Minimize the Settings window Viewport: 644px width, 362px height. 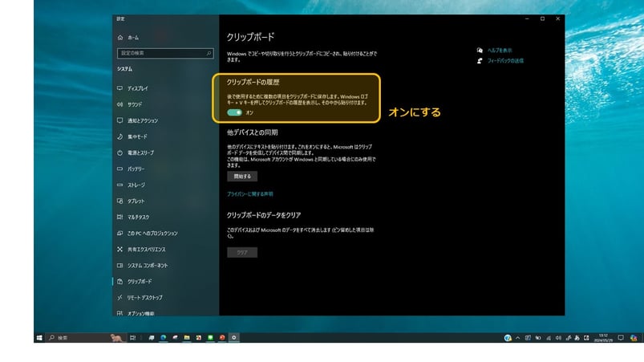(x=527, y=19)
